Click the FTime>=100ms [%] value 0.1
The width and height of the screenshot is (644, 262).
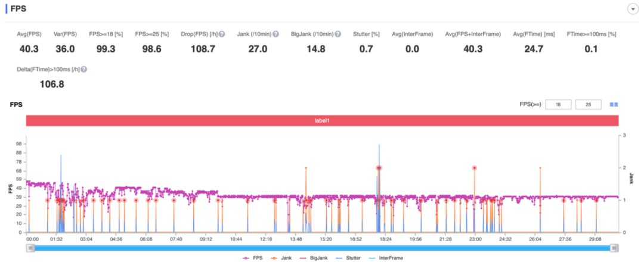pyautogui.click(x=592, y=49)
